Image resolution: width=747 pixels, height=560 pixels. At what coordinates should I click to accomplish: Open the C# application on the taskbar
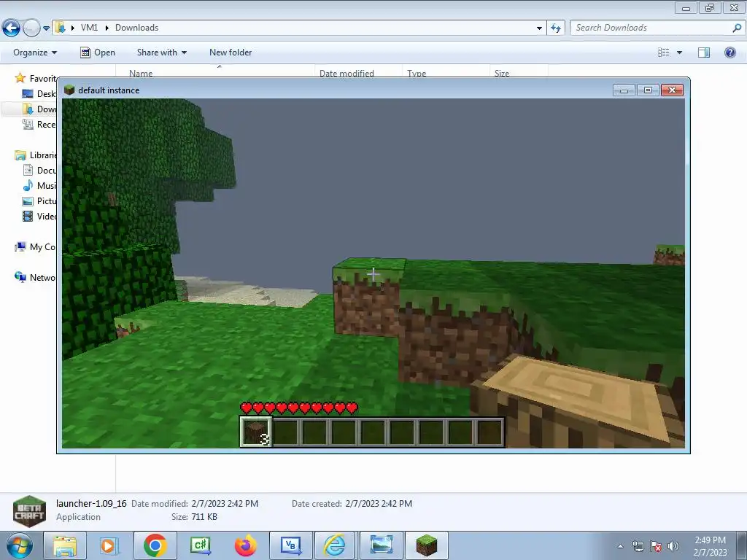point(200,545)
